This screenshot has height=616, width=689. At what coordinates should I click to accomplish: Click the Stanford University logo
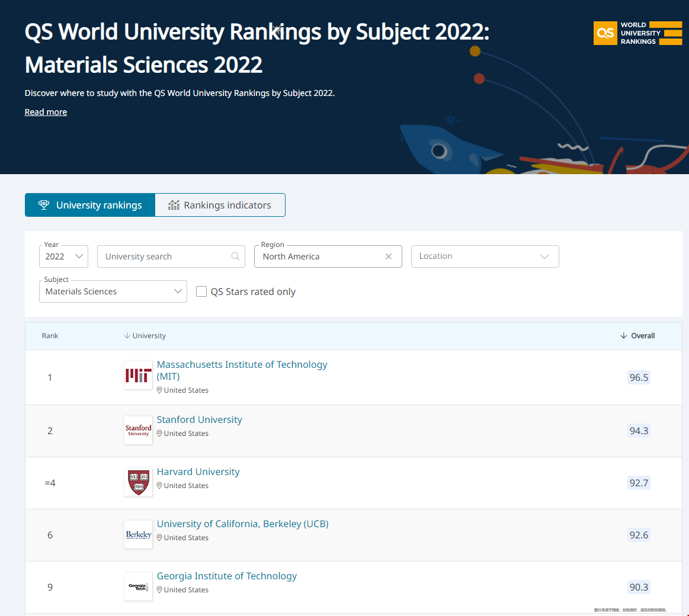click(138, 431)
